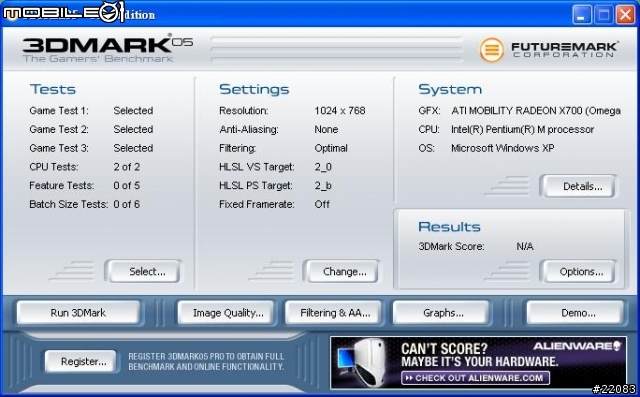Click the Microsoft Windows XP text

coord(502,148)
